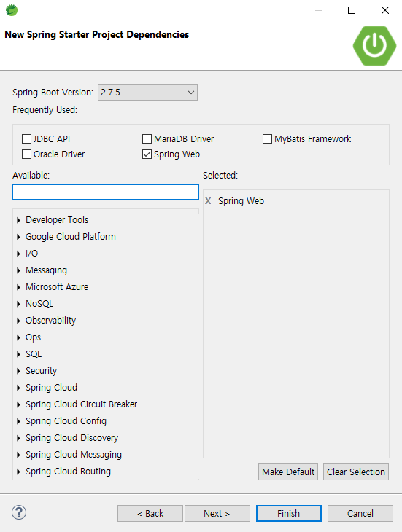The height and width of the screenshot is (532, 402).
Task: Open the Spring Boot Version dropdown
Action: coord(147,93)
